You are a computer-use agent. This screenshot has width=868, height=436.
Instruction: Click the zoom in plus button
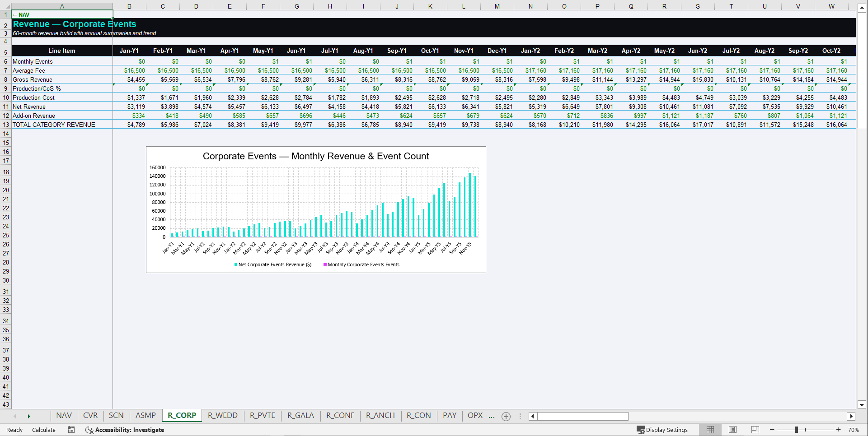(839, 430)
